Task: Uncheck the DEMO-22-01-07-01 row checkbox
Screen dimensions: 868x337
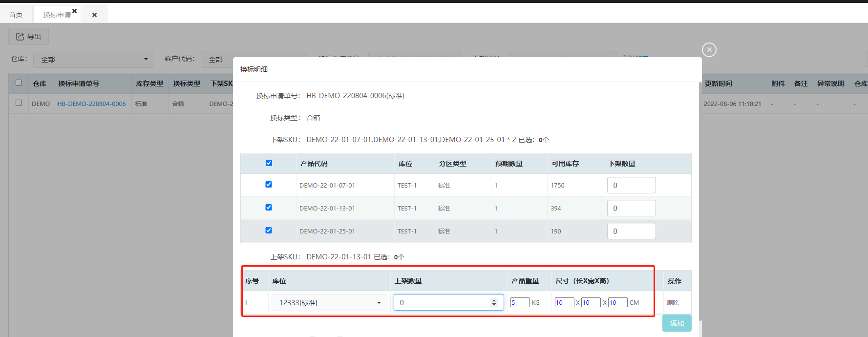Action: (x=269, y=185)
